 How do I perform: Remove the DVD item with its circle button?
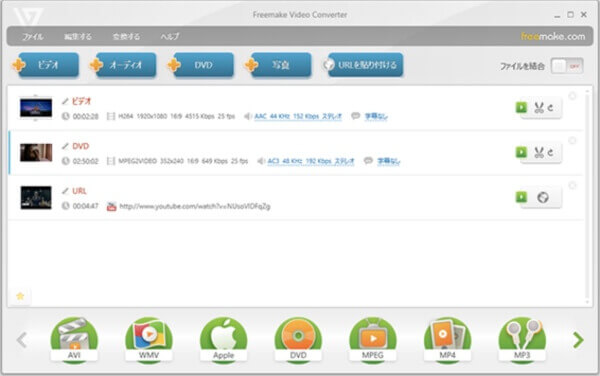tap(572, 141)
